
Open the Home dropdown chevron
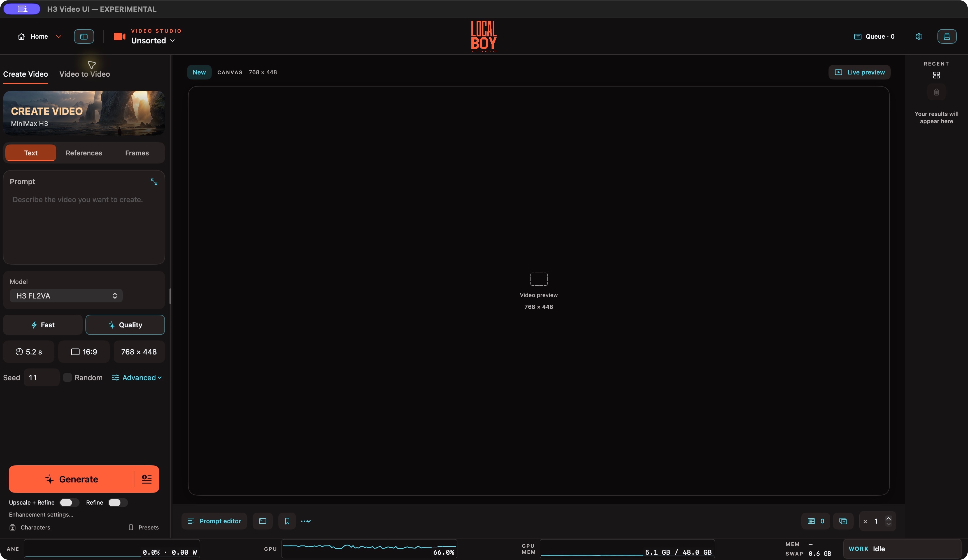coord(58,36)
